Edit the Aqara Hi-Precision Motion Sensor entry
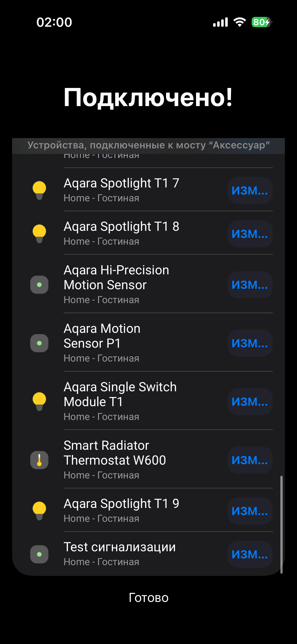The height and width of the screenshot is (644, 297). pyautogui.click(x=250, y=285)
